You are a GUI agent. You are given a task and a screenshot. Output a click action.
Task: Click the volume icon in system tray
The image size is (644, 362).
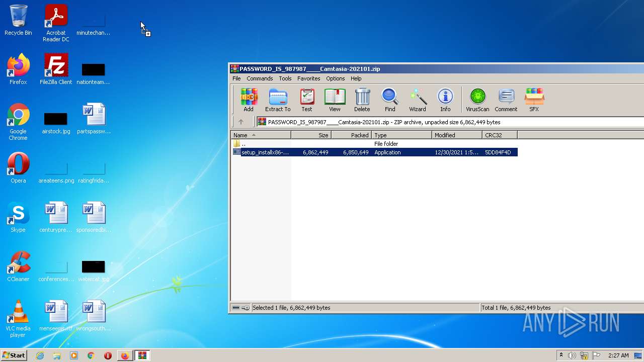point(572,355)
